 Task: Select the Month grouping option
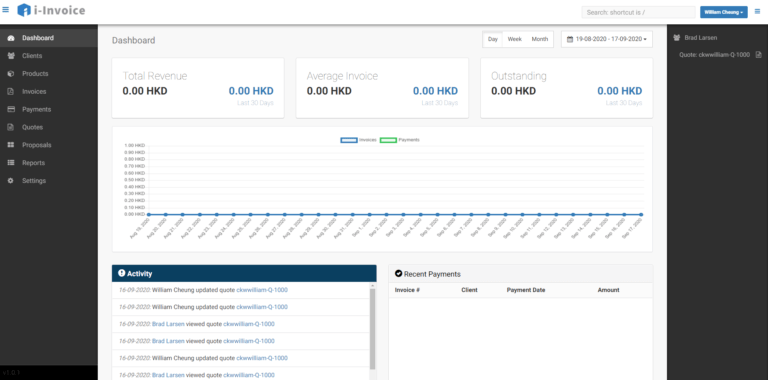click(x=540, y=39)
